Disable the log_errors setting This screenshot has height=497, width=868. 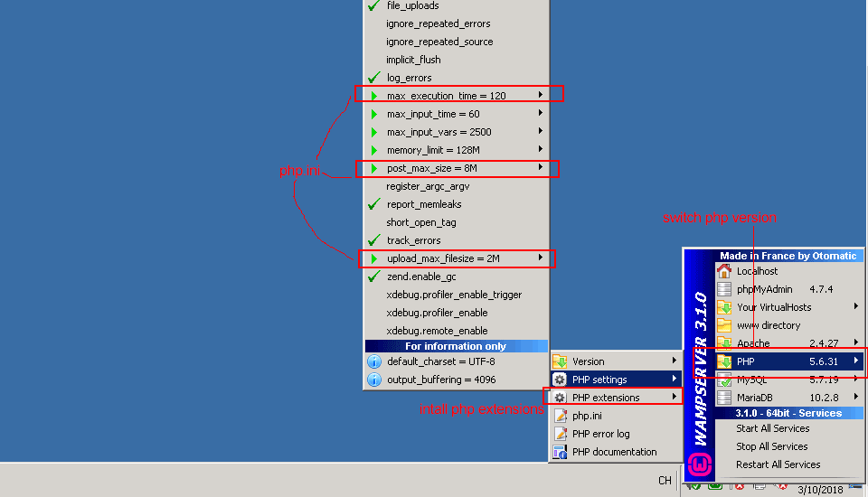[457, 78]
